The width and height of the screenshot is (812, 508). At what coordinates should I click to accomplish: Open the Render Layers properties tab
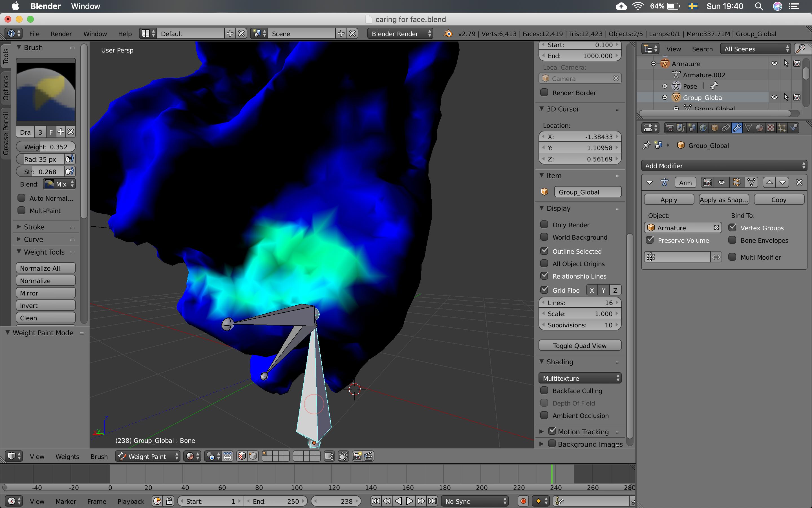(x=680, y=128)
